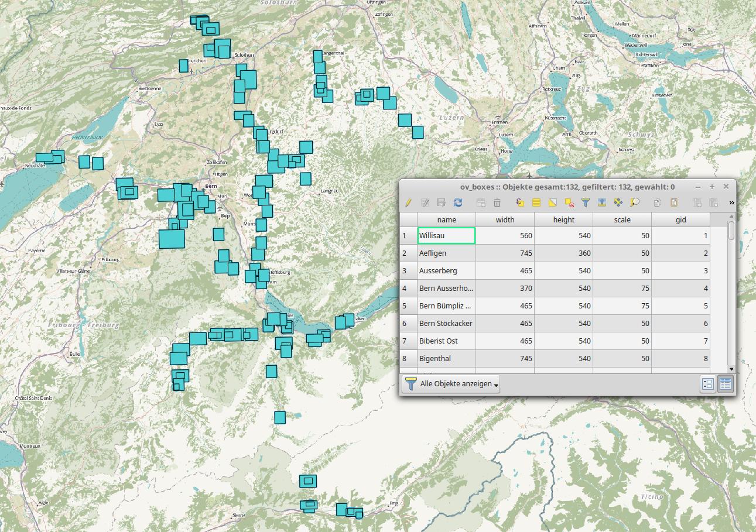Click gid value 6 in Bern Stöckacker row
Image resolution: width=756 pixels, height=532 pixels.
click(x=680, y=324)
